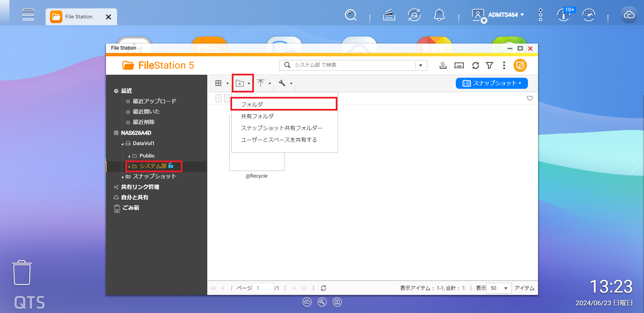The width and height of the screenshot is (644, 313).
Task: Click the last round icon in bottom desktop dock
Action: pyautogui.click(x=337, y=302)
